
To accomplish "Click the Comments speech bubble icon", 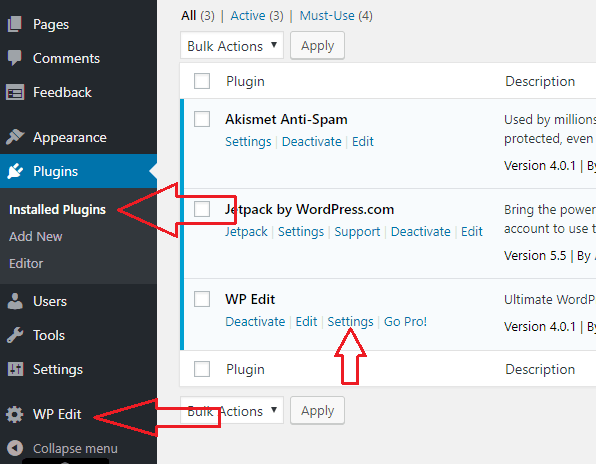I will tap(15, 58).
